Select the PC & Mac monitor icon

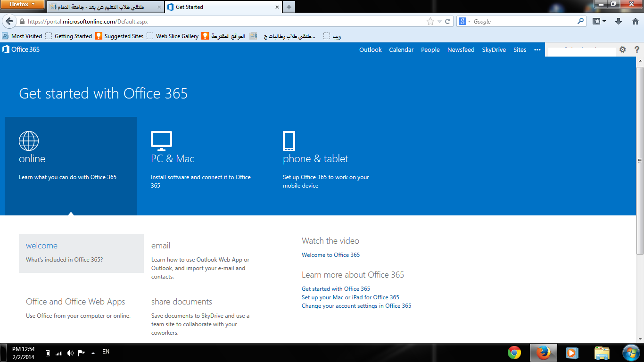click(x=161, y=141)
